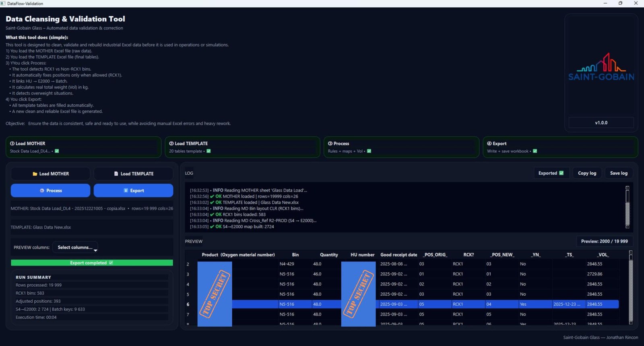Click the Saint-Gobain logo
Screen dimensions: 644x346
601,67
